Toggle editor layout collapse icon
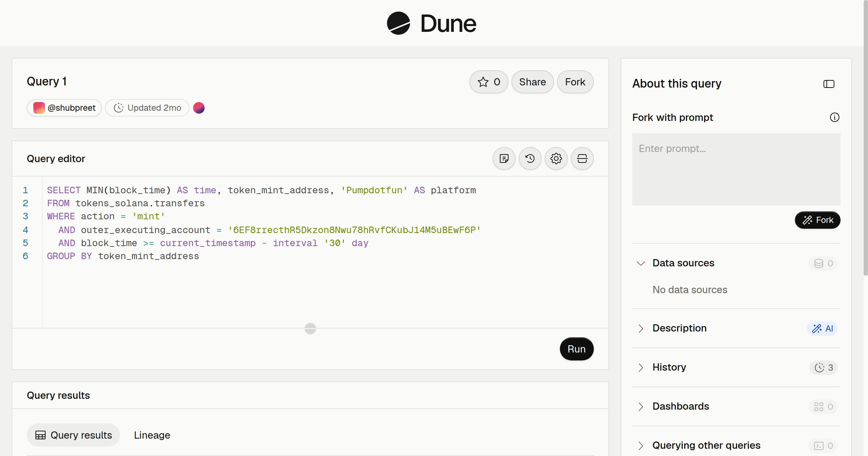 582,159
